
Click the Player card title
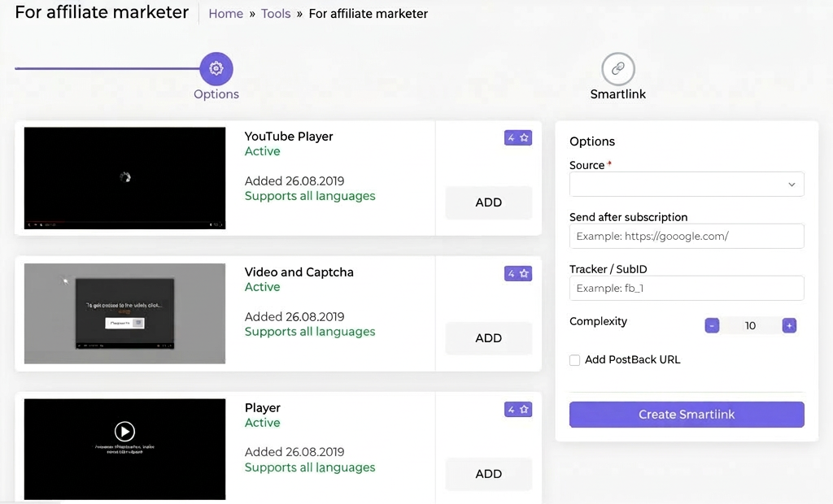(263, 408)
